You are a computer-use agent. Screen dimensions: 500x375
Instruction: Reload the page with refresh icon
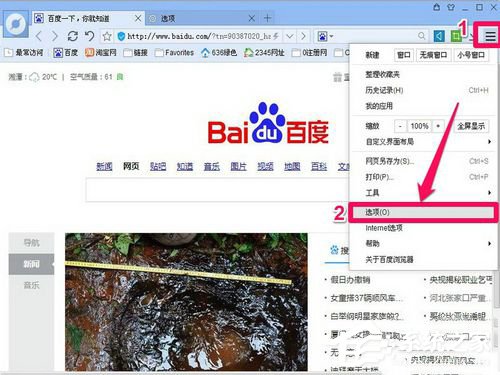pyautogui.click(x=73, y=36)
